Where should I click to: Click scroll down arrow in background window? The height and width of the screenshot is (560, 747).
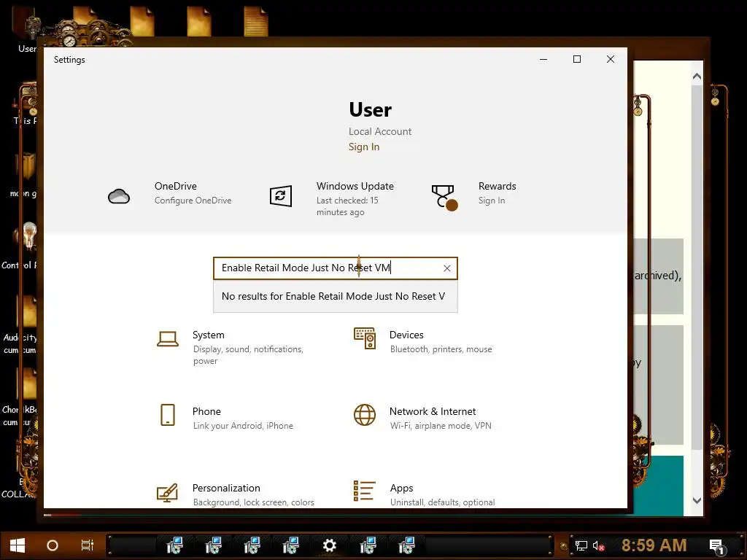[x=697, y=500]
